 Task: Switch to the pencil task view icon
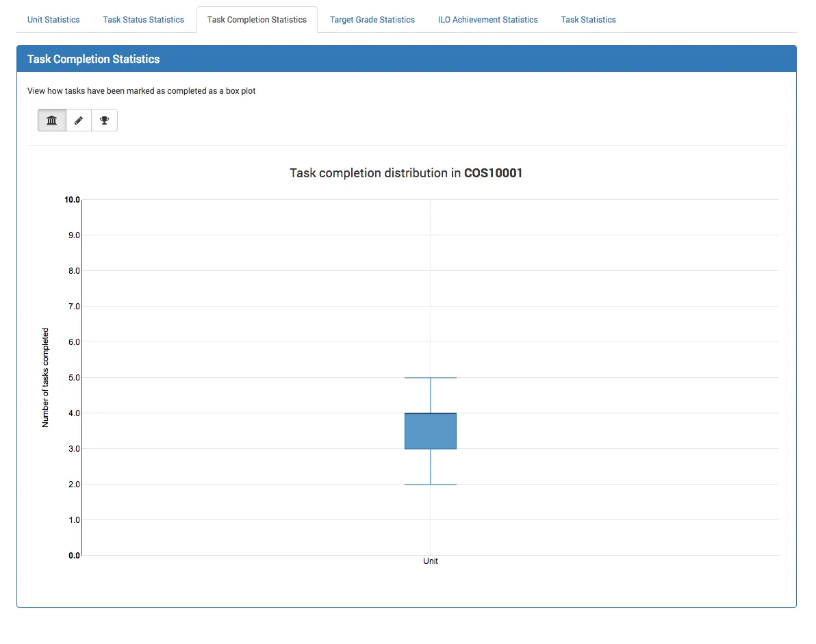point(79,120)
